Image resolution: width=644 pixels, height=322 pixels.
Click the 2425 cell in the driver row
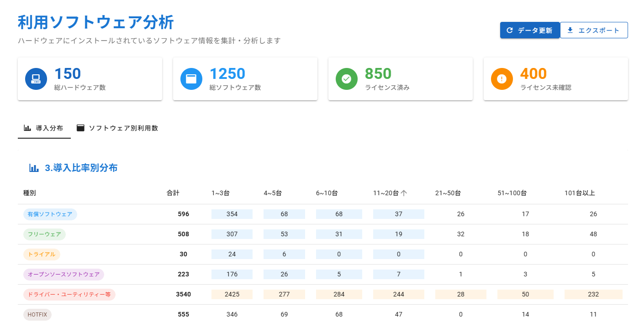tap(232, 295)
